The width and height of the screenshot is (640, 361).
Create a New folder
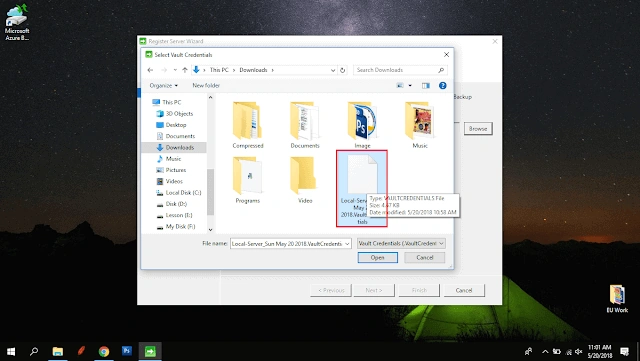tap(206, 85)
